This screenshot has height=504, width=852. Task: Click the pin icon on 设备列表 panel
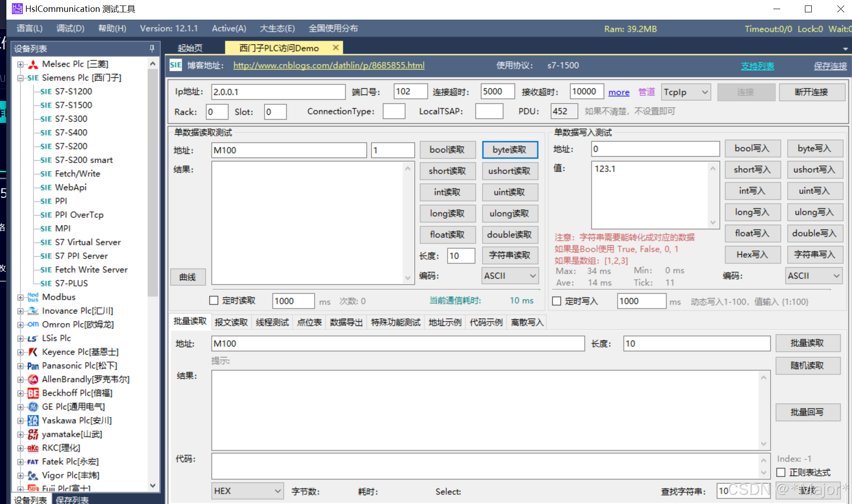click(x=151, y=48)
